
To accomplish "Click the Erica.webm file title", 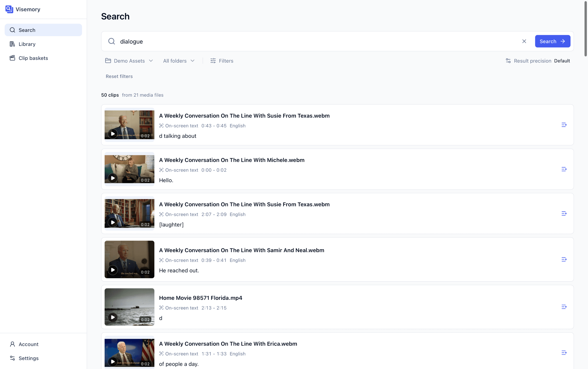I will pos(228,344).
